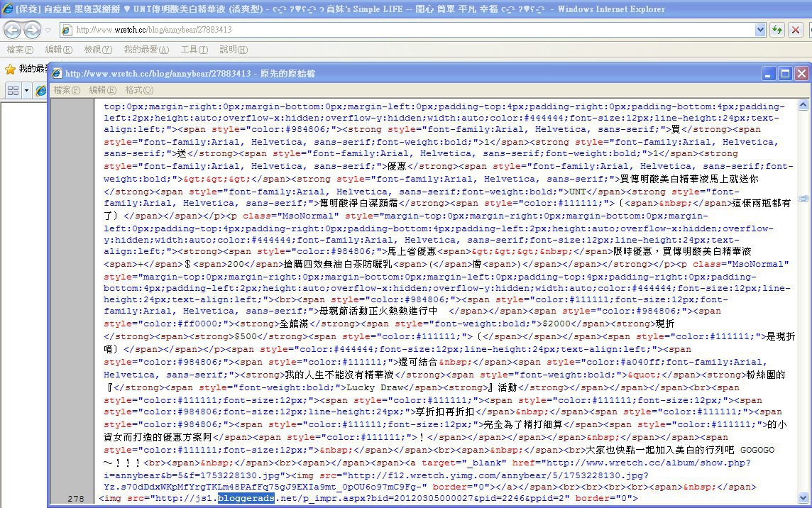This screenshot has width=812, height=508.
Task: Maximize the source viewer window
Action: point(785,74)
